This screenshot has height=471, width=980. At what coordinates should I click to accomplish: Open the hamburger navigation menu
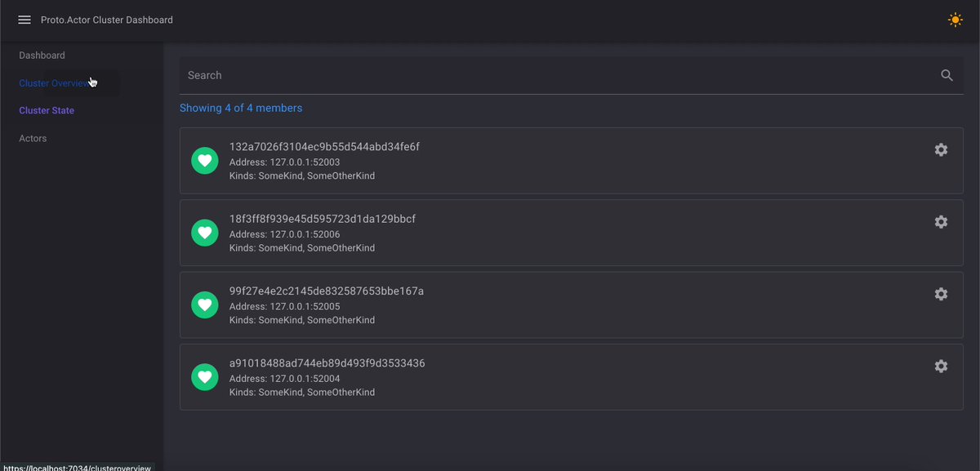pos(24,20)
